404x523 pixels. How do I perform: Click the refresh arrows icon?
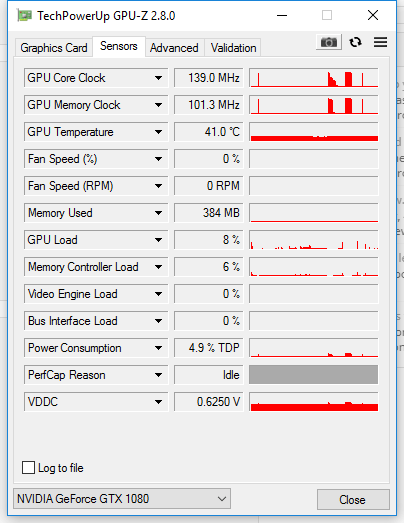(355, 42)
